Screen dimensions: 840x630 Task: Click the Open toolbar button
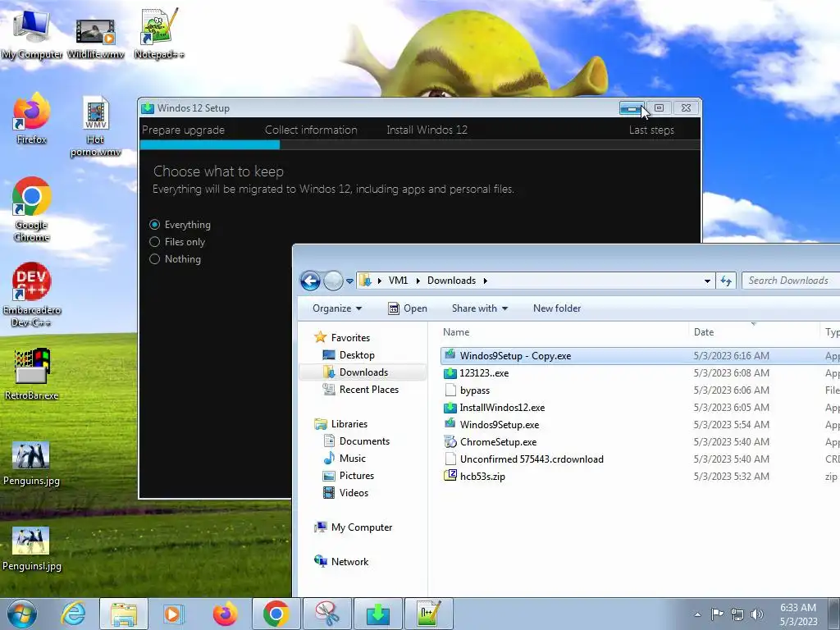pyautogui.click(x=408, y=308)
